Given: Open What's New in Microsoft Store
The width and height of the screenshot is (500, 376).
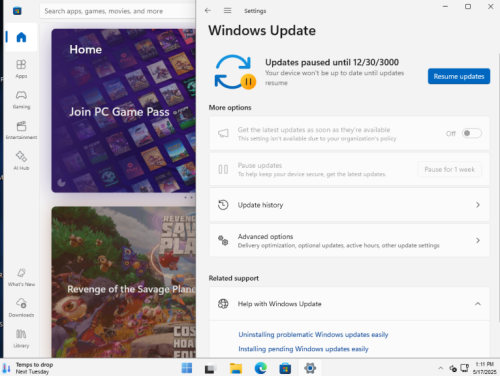Looking at the screenshot, I should [x=21, y=277].
